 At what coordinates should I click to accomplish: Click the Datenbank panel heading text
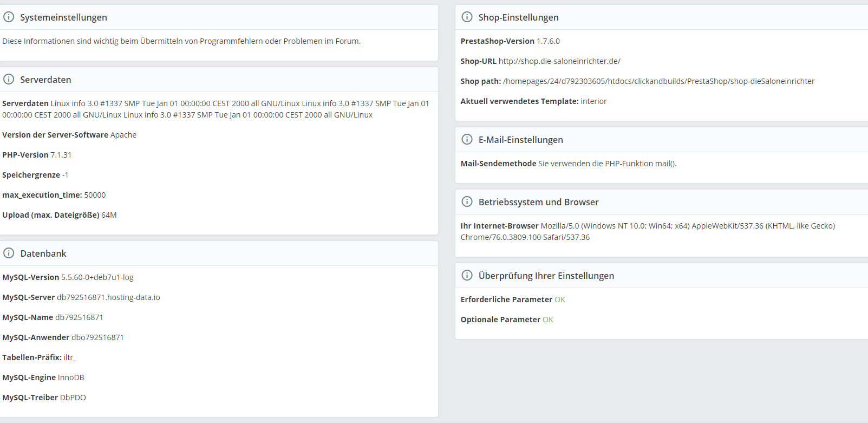click(43, 253)
